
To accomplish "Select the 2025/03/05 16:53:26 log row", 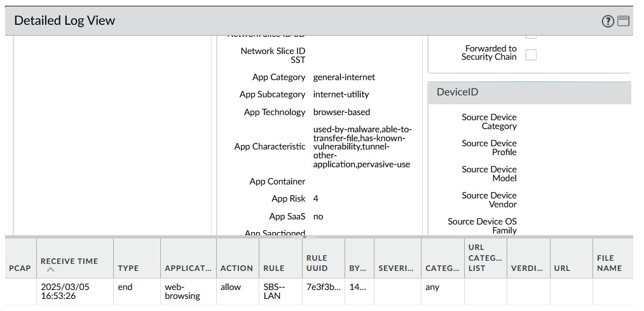I will (65, 291).
